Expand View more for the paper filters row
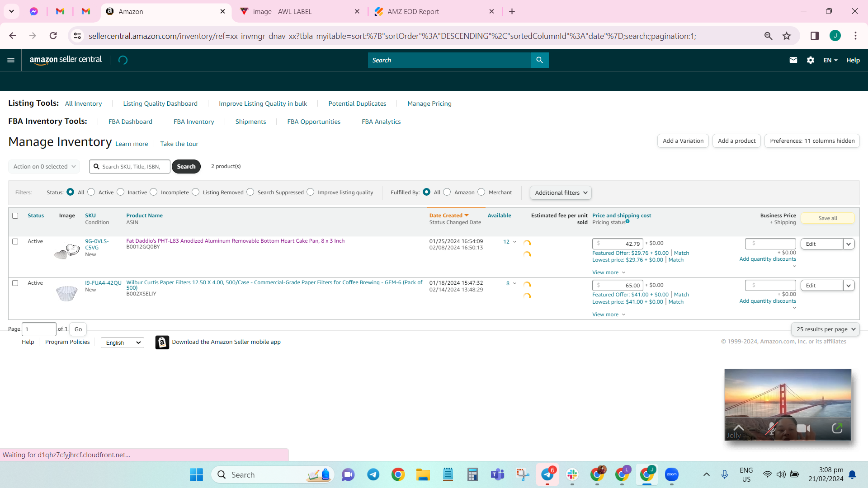This screenshot has height=488, width=868. click(x=609, y=315)
